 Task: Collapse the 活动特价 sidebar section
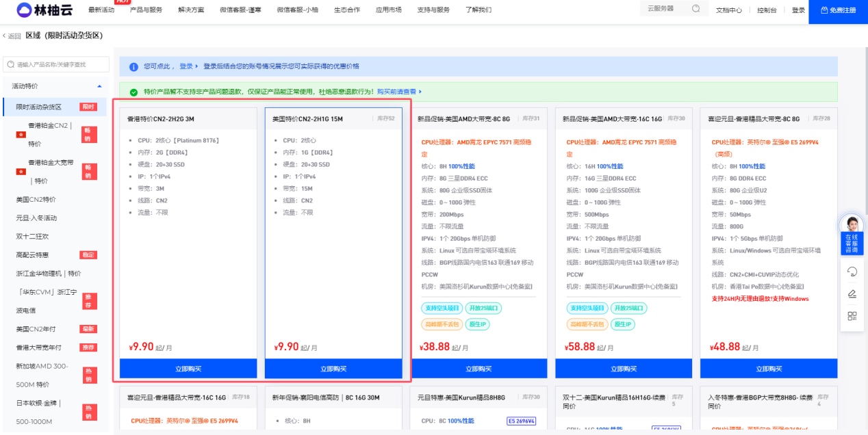99,86
